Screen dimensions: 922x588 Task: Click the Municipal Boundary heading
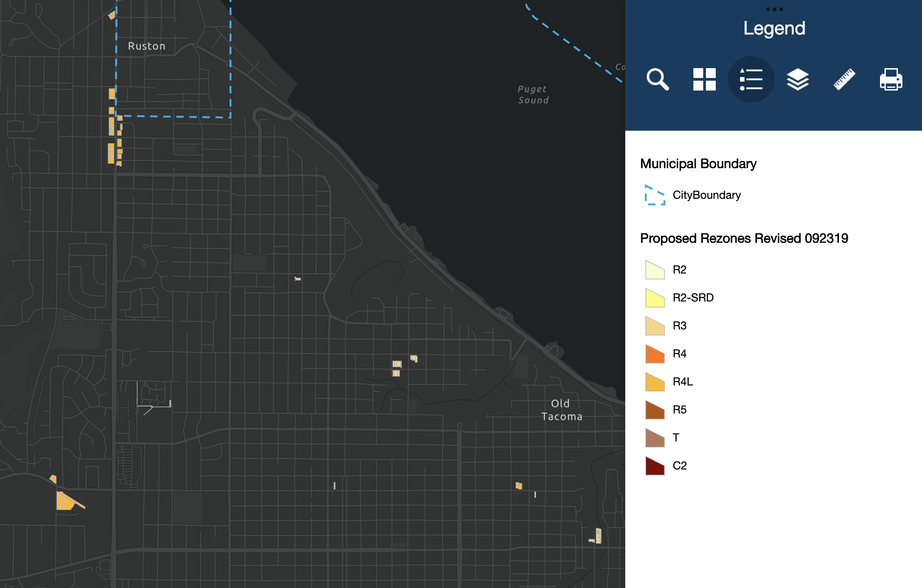[698, 164]
